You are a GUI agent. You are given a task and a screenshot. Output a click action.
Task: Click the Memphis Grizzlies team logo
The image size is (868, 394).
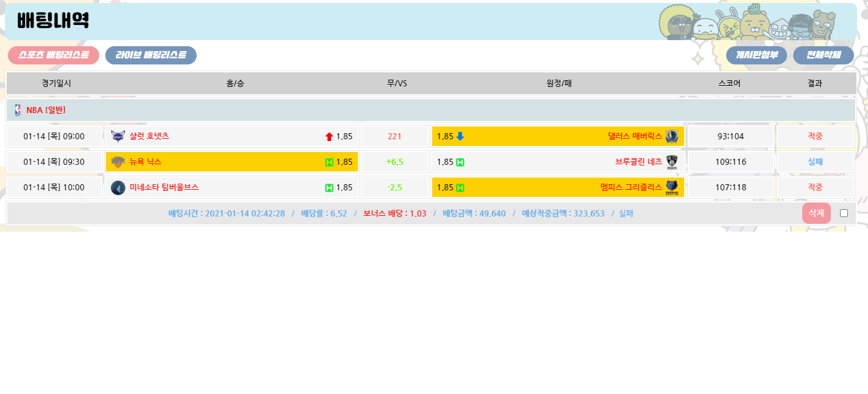[671, 187]
